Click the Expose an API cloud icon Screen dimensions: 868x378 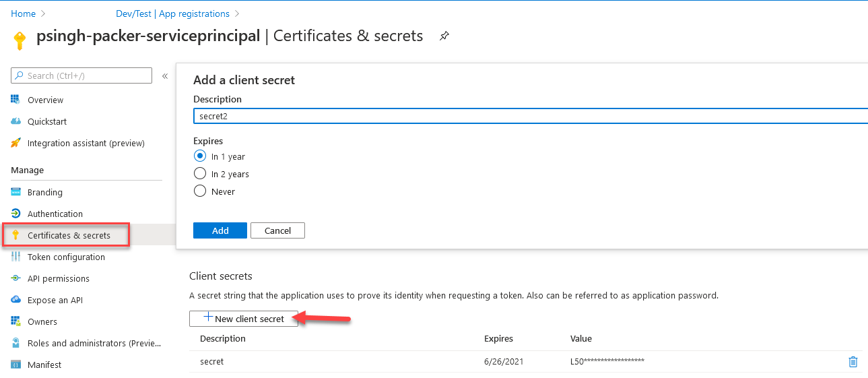[15, 300]
